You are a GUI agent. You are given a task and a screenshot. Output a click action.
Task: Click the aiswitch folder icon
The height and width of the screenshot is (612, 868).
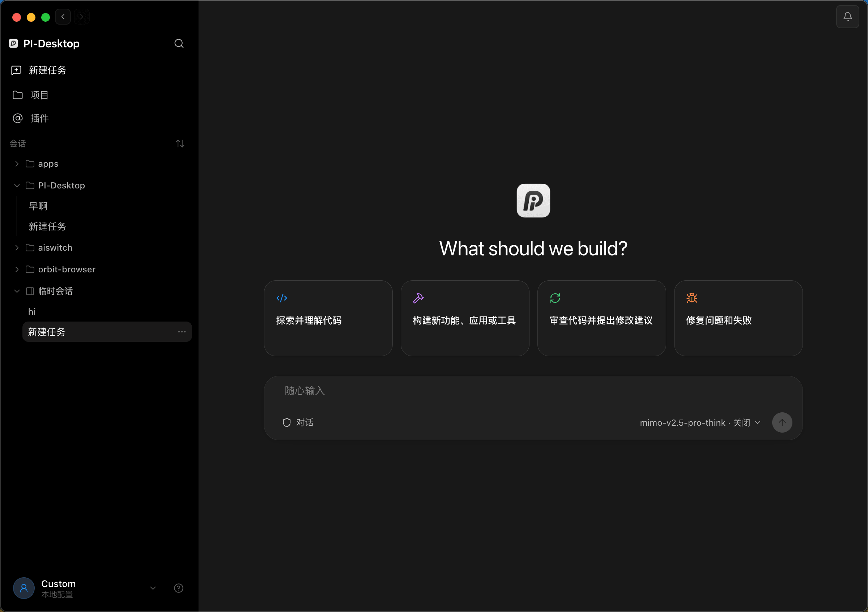30,248
